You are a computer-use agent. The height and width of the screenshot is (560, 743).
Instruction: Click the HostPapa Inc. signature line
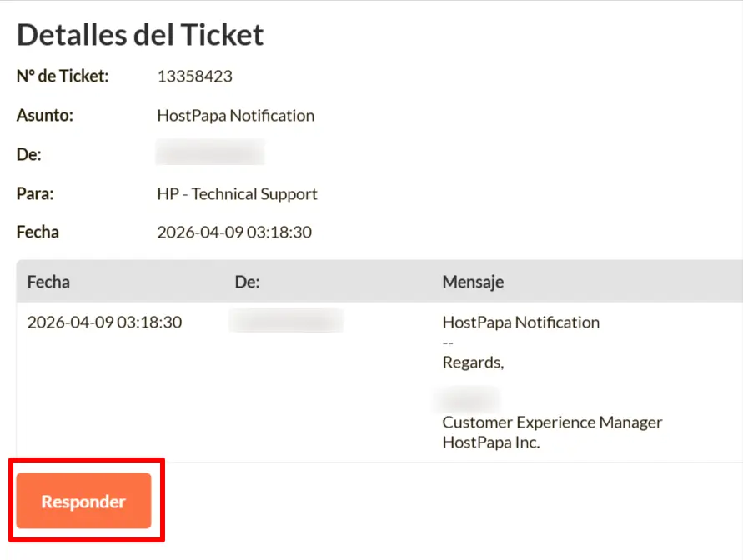[x=490, y=442]
